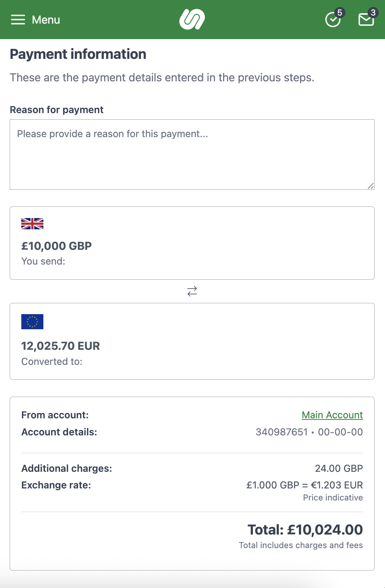Open the approvals checkmark icon
This screenshot has height=588, width=385.
pos(333,20)
